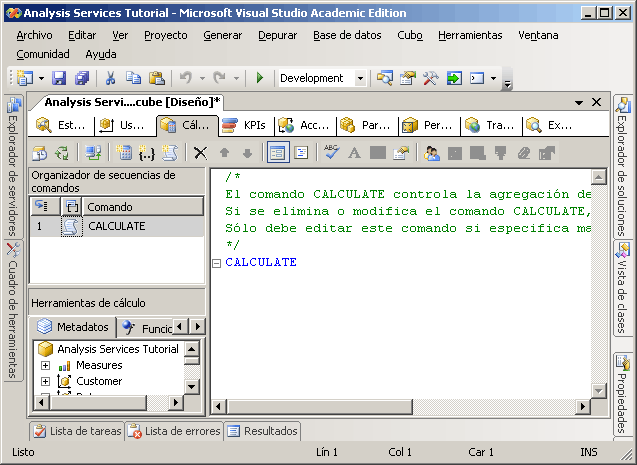The image size is (637, 465).
Task: Select the Analysis Services Tutorial cube node
Action: tap(108, 349)
